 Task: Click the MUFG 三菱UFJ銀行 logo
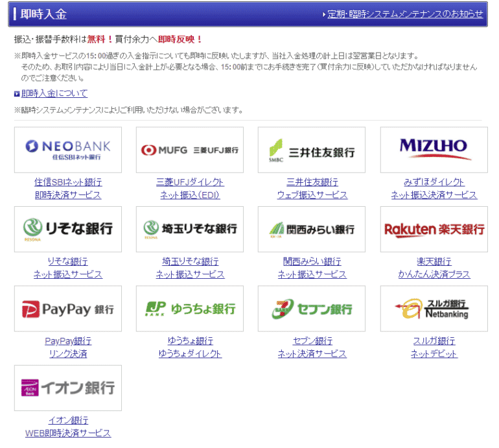pyautogui.click(x=190, y=150)
